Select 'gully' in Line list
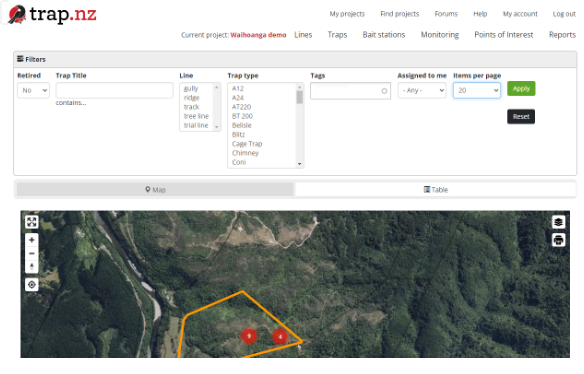584x374 pixels. (191, 89)
